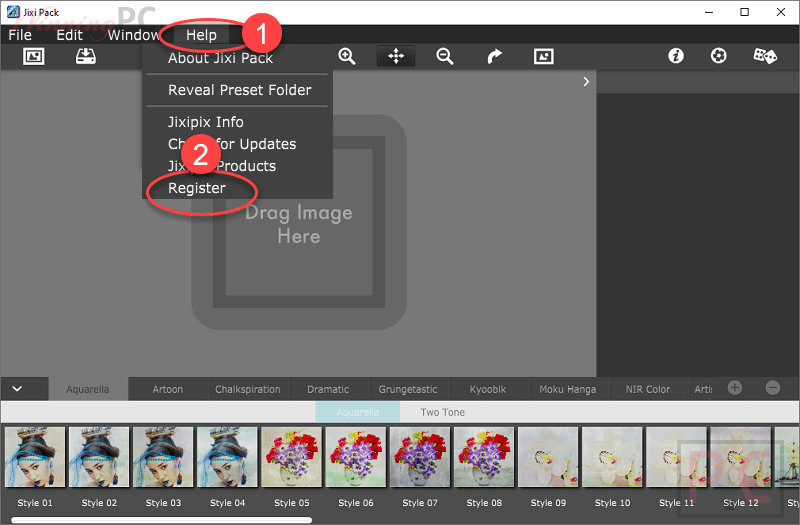
Task: Switch to the Aquarella effect tab
Action: point(88,389)
